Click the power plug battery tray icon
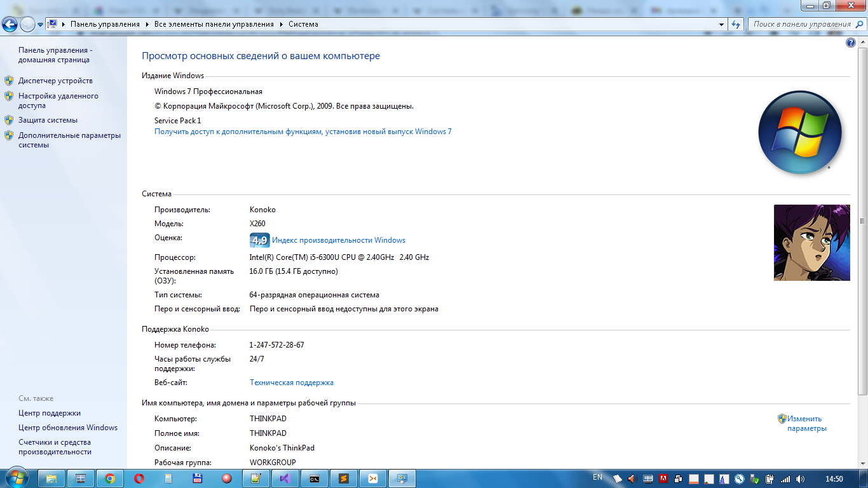The height and width of the screenshot is (488, 868). [770, 478]
